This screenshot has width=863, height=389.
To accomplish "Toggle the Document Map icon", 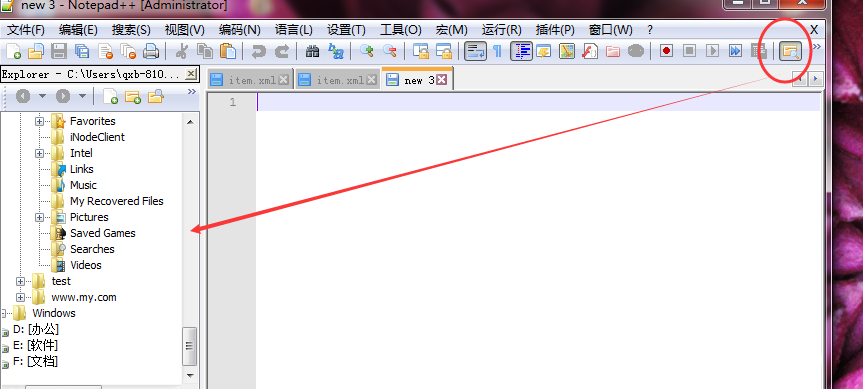I will pos(567,51).
